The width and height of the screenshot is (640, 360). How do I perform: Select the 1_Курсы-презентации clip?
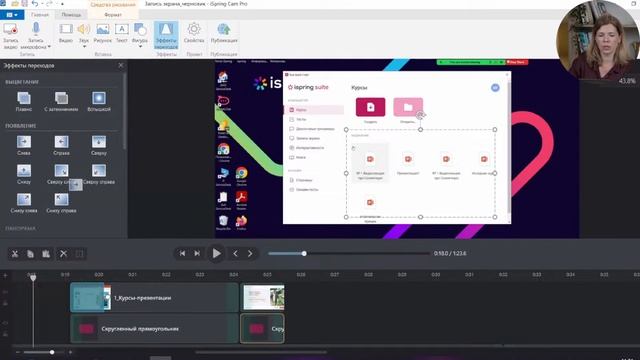(x=154, y=298)
